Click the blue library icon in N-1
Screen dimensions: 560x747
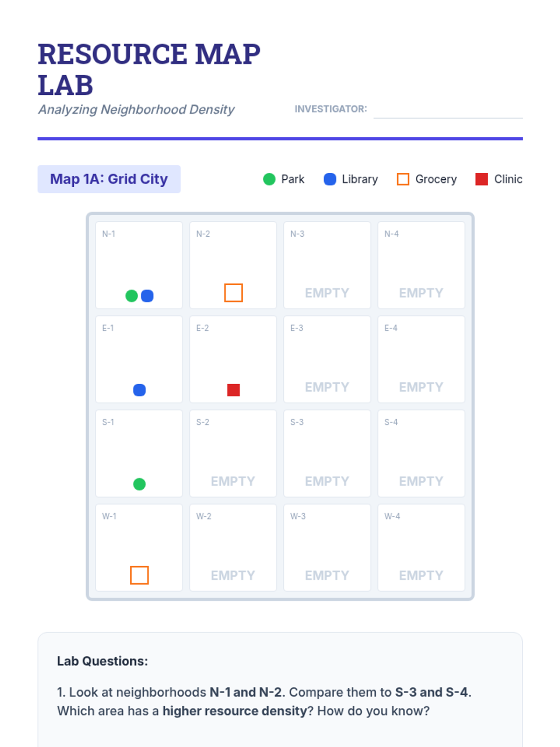147,296
